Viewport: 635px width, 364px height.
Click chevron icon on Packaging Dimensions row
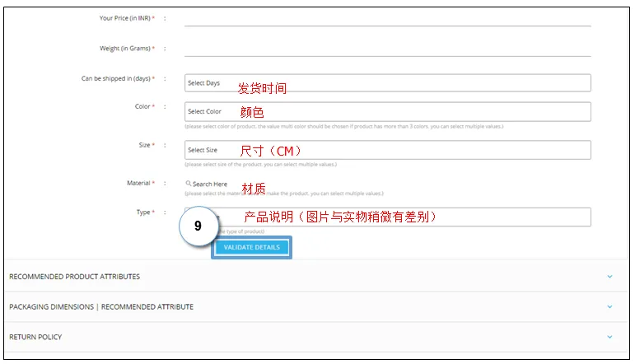pos(609,307)
